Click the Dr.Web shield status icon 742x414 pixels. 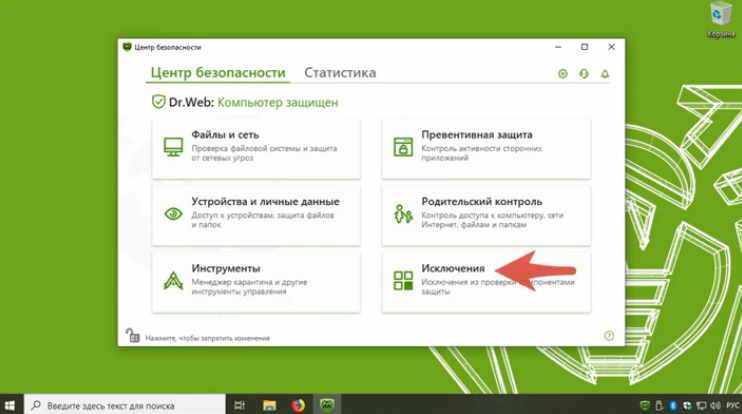pos(159,102)
